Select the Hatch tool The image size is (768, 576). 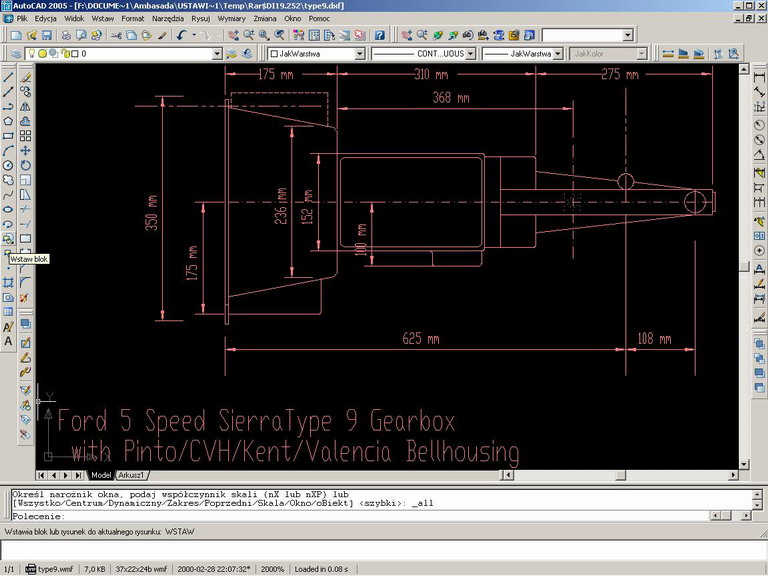pyautogui.click(x=8, y=283)
